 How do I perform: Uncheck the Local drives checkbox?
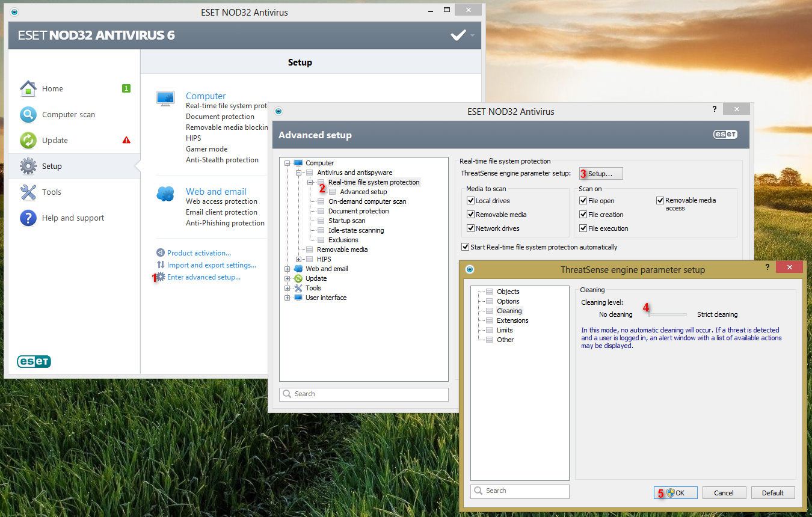tap(471, 201)
